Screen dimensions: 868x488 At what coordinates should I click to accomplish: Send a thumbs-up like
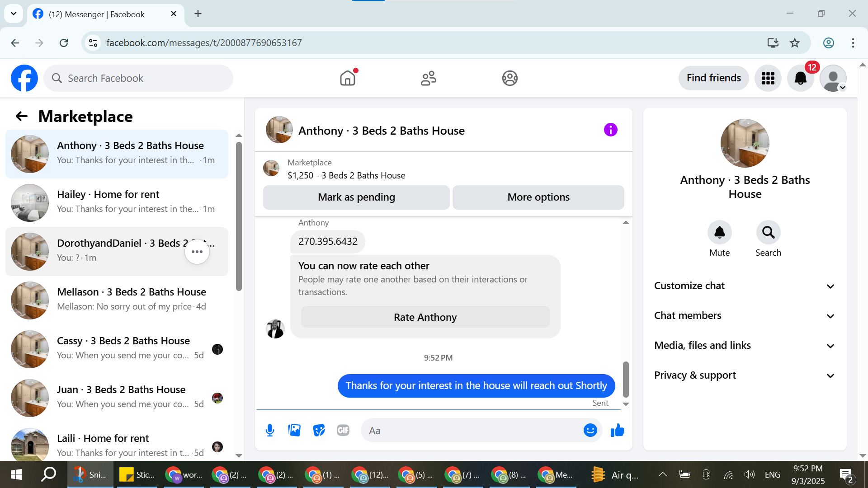617,431
